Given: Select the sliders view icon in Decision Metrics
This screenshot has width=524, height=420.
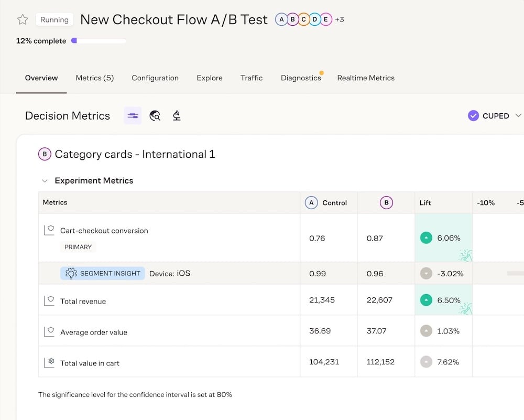Looking at the screenshot, I should tap(133, 116).
